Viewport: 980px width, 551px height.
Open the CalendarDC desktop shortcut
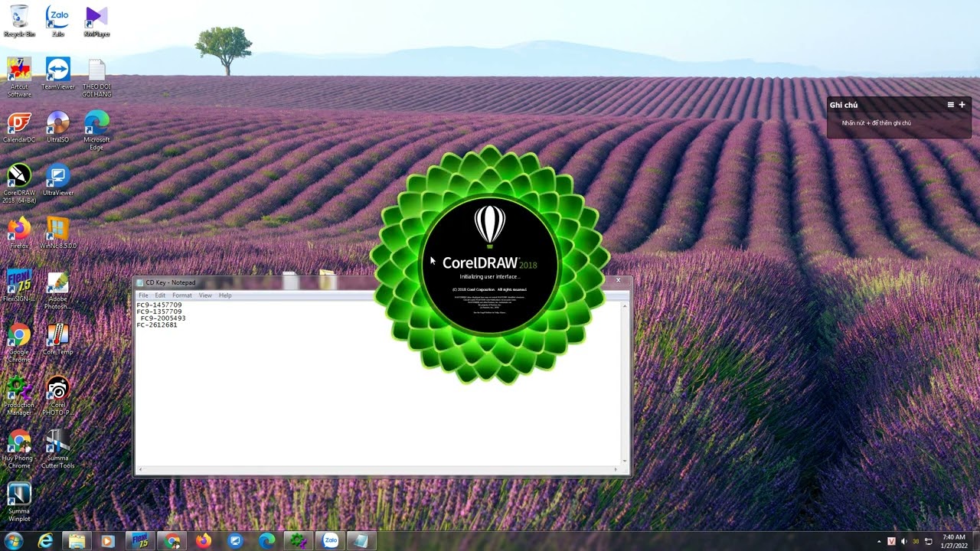(x=19, y=127)
